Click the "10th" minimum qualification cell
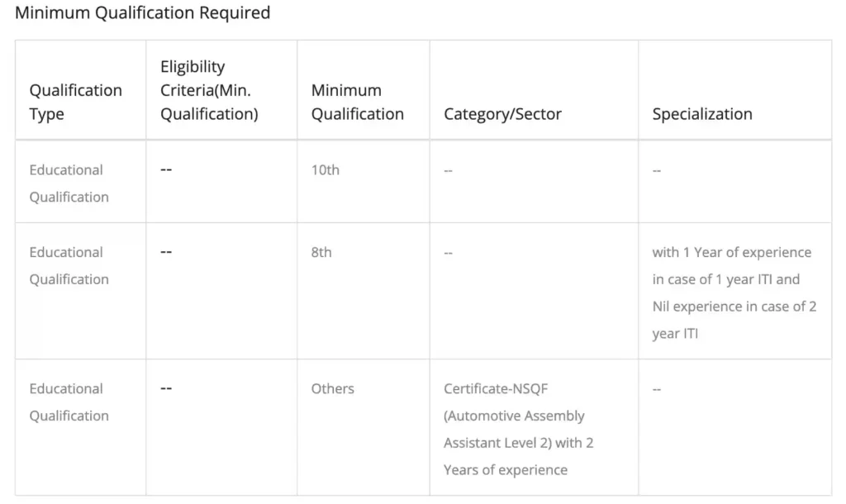The width and height of the screenshot is (846, 504). pyautogui.click(x=325, y=170)
